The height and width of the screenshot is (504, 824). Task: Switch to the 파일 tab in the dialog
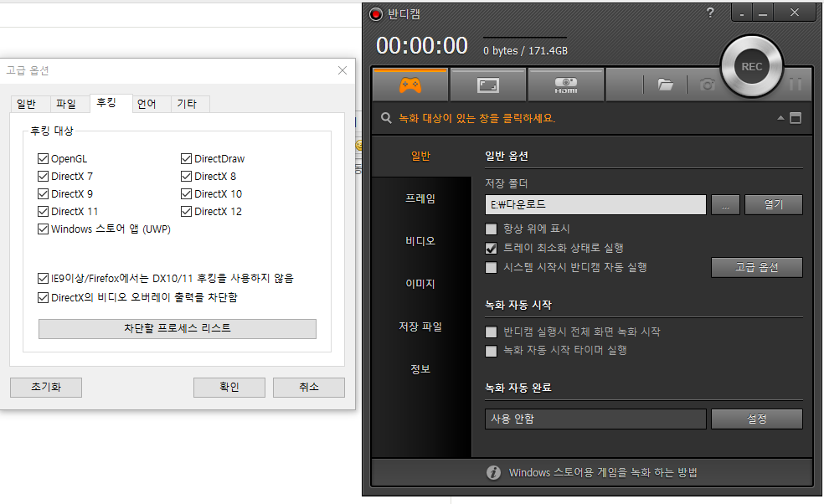pyautogui.click(x=66, y=104)
